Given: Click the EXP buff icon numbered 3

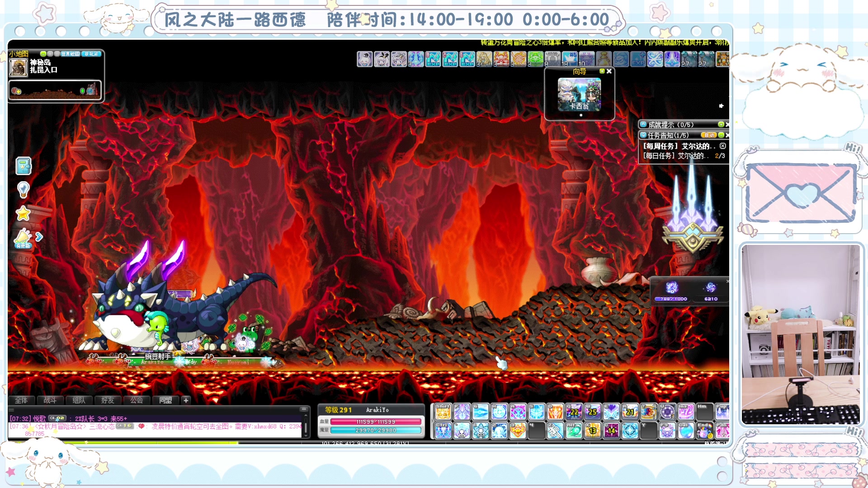Looking at the screenshot, I should tap(433, 59).
